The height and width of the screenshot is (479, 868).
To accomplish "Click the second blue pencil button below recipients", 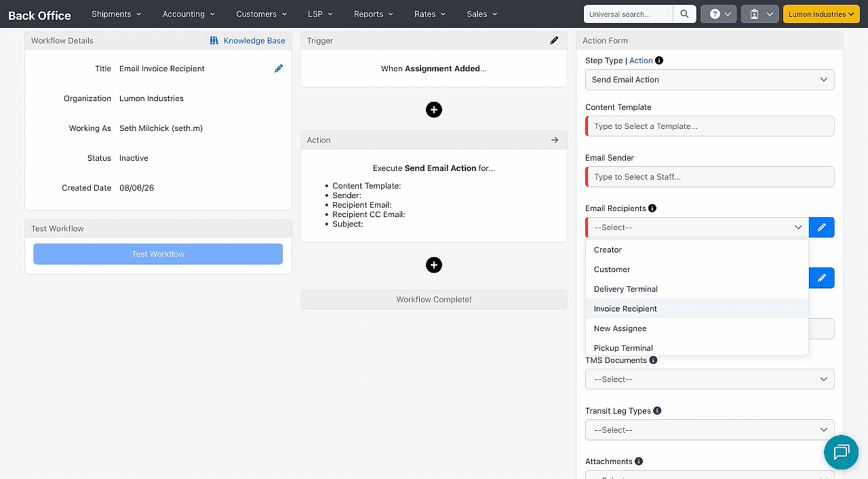I will click(x=822, y=277).
